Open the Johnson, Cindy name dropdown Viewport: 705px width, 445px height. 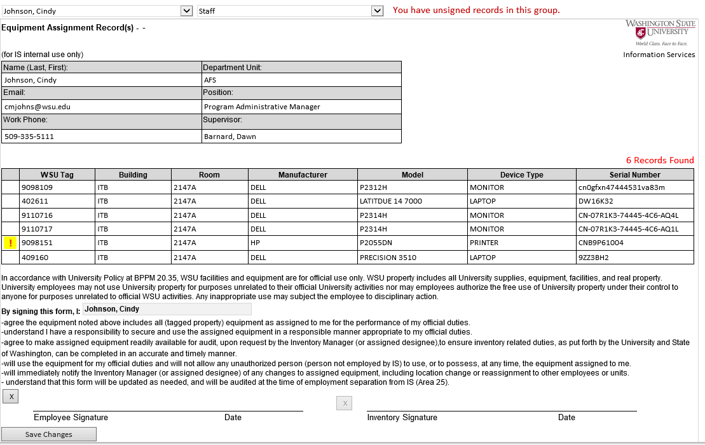[186, 11]
